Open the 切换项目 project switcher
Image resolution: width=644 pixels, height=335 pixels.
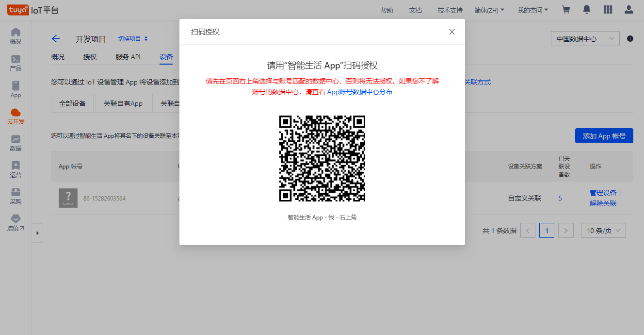pyautogui.click(x=133, y=39)
